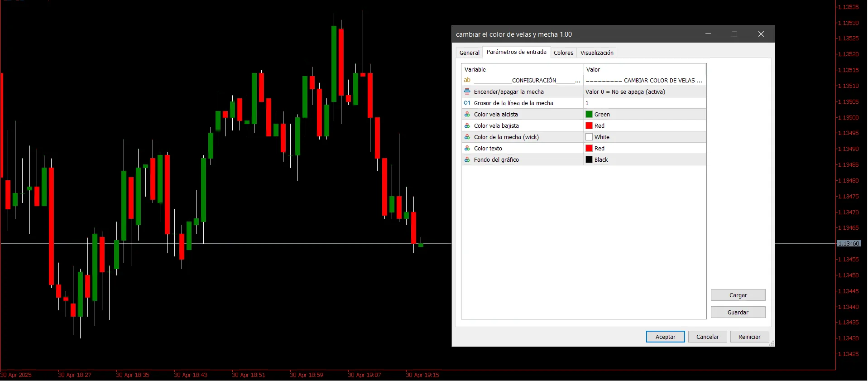Click the Cargar button
Screen dimensions: 868x381
(738, 295)
